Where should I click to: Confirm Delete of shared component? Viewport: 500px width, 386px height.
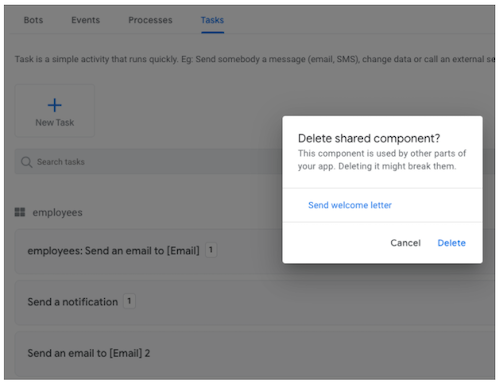(451, 243)
